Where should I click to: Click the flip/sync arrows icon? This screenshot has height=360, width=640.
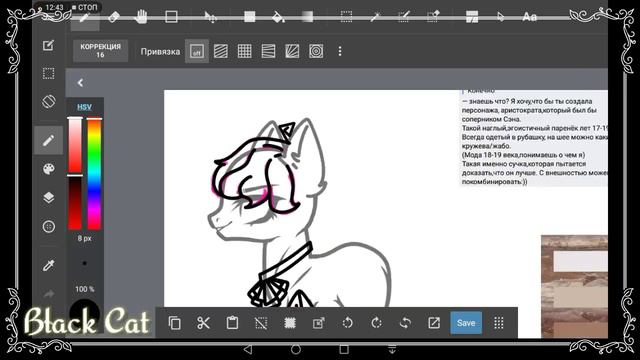pos(405,323)
